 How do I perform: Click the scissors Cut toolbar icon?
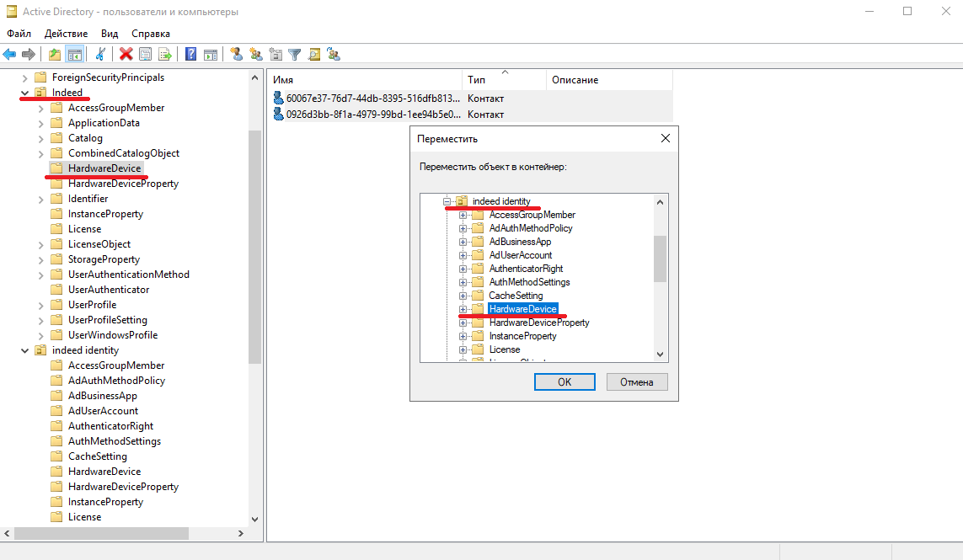[100, 55]
